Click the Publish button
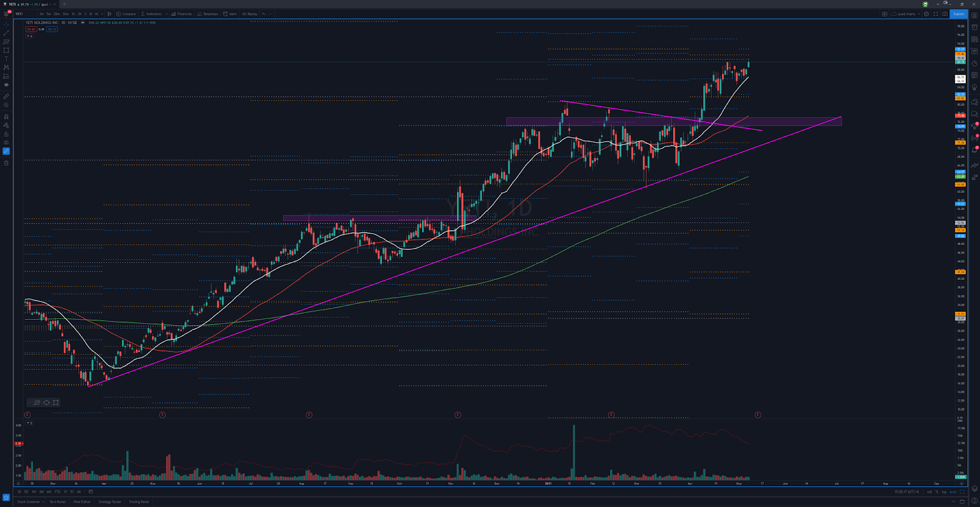980x507 pixels. click(x=959, y=13)
